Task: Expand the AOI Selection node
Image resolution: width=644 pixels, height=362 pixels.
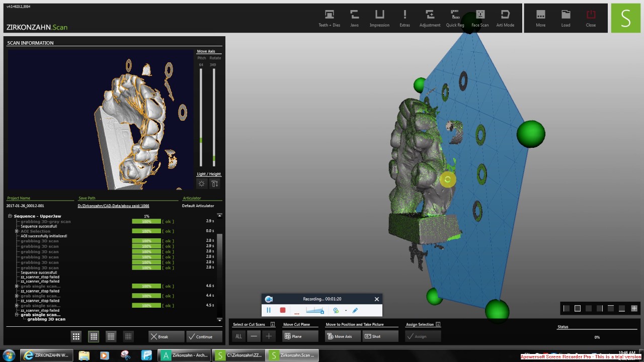Action: tap(17, 231)
